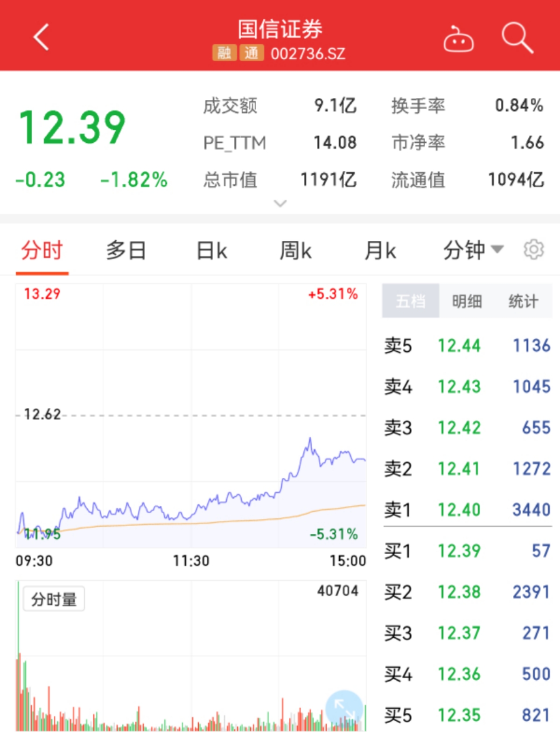560x732 pixels.
Task: Tap the +5.31% upper limit label
Action: click(333, 294)
